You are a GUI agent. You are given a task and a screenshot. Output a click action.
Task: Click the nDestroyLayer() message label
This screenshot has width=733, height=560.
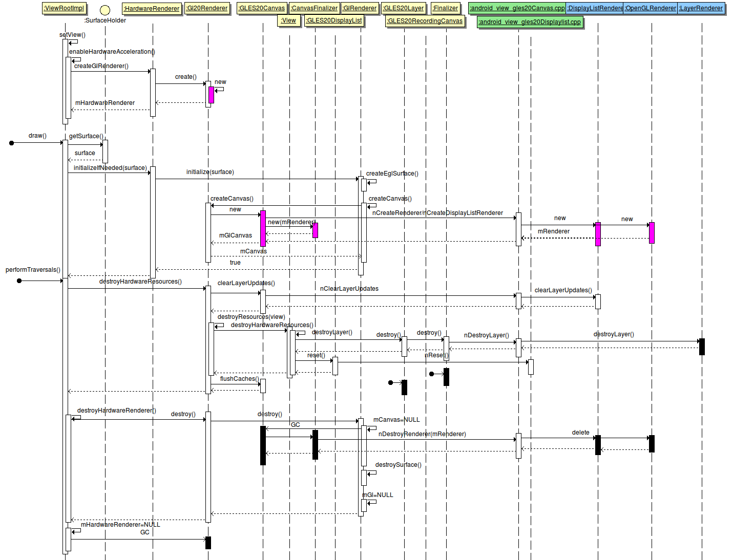[x=487, y=335]
